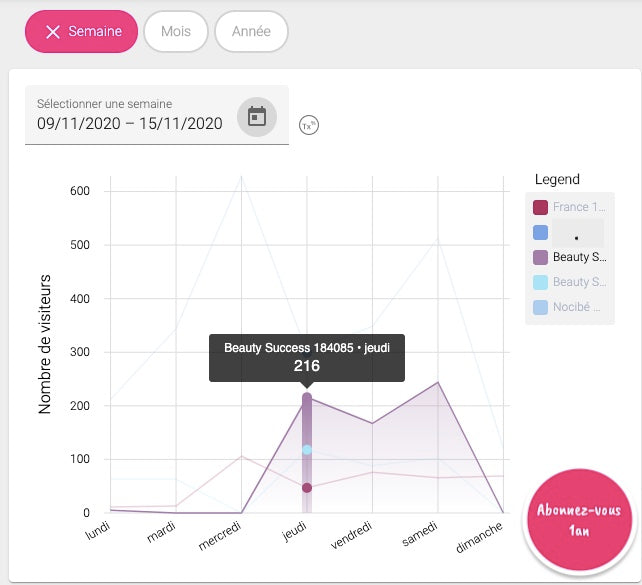The width and height of the screenshot is (642, 585).
Task: Click the X icon in Semaine chip
Action: coord(53,32)
